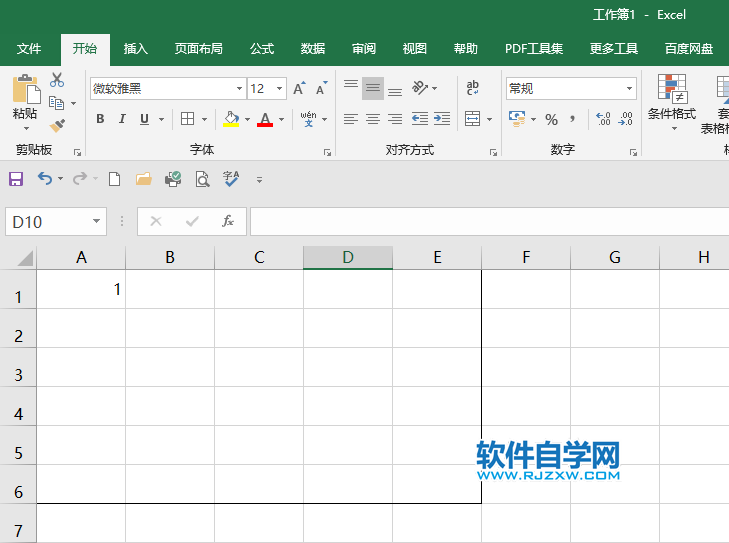Apply red font color A
729x543 pixels.
tap(265, 119)
